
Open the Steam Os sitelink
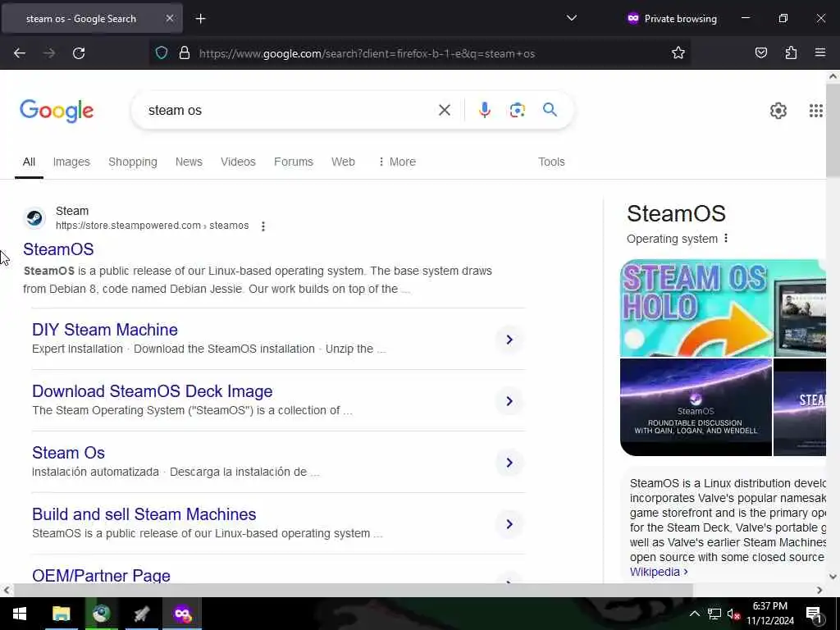pyautogui.click(x=69, y=453)
